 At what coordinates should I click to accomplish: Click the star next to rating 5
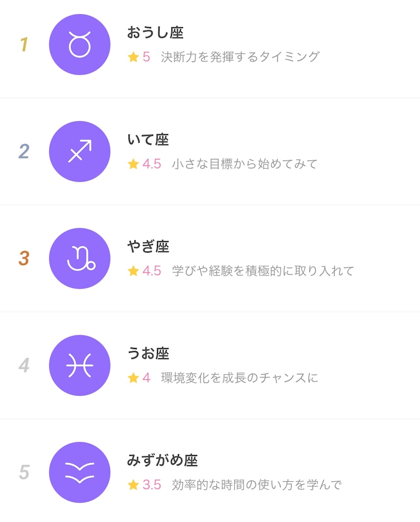pos(133,57)
